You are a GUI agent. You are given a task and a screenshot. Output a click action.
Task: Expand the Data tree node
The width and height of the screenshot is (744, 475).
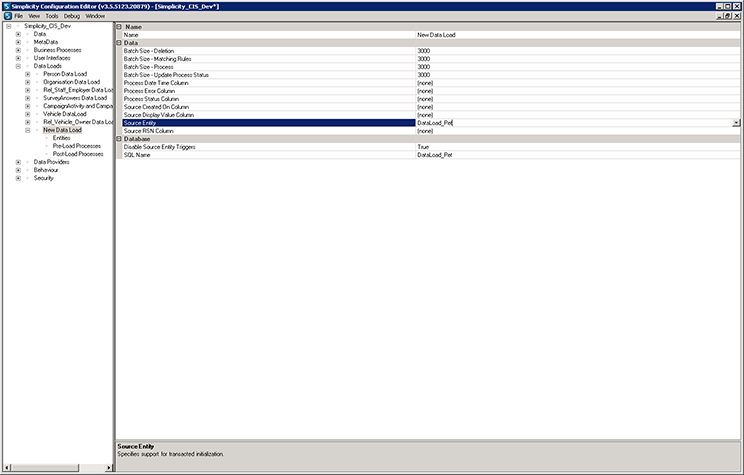[18, 34]
